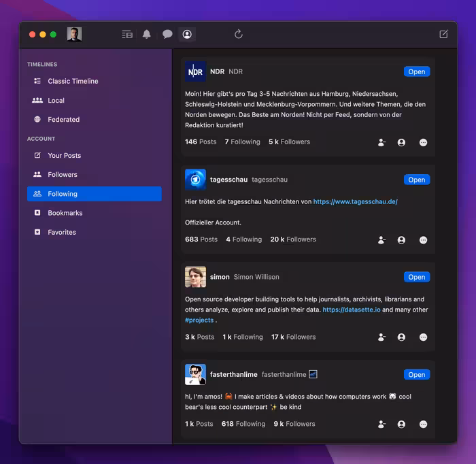This screenshot has width=476, height=464.
Task: Follow the tagesschau.de link
Action: [x=355, y=201]
